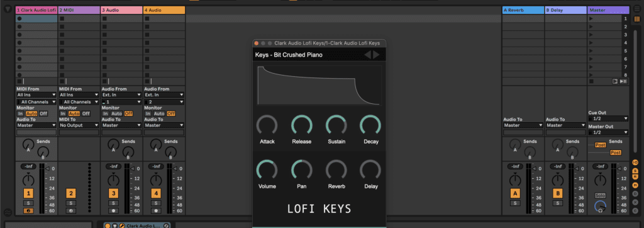
Task: Set track 2 Monitor to Off
Action: coord(86,113)
